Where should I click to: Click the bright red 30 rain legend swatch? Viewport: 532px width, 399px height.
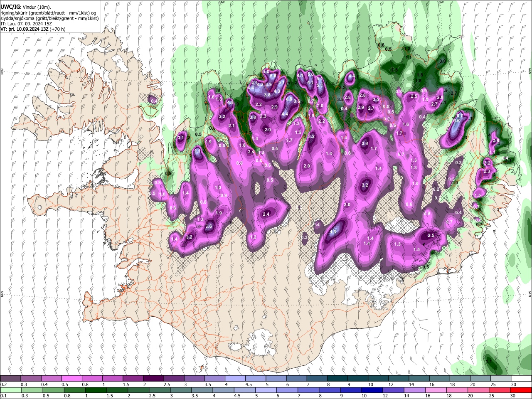(x=521, y=390)
